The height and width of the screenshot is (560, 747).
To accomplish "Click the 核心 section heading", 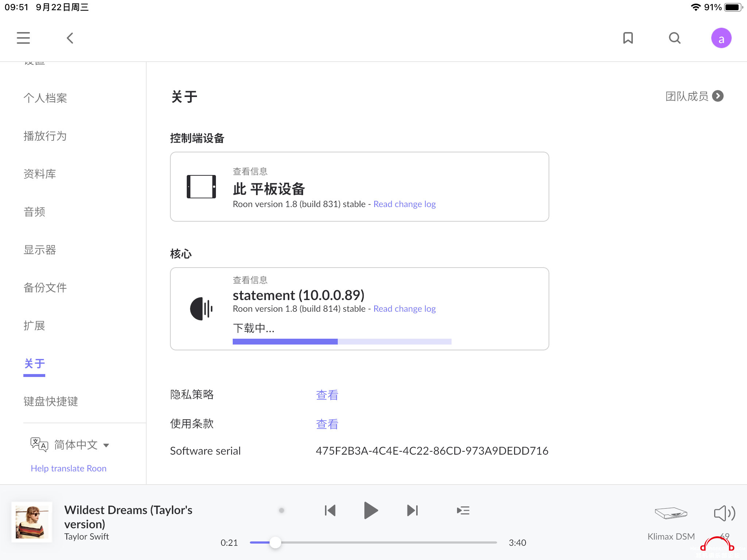I will (x=181, y=254).
